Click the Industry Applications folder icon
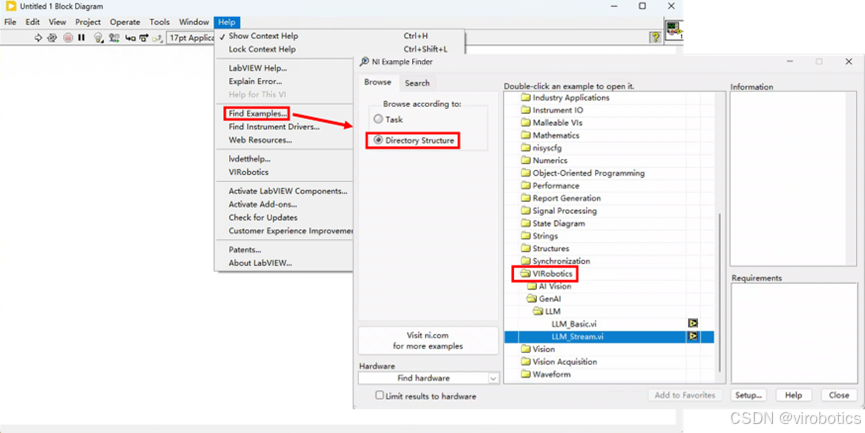Image resolution: width=865 pixels, height=433 pixels. [x=526, y=98]
